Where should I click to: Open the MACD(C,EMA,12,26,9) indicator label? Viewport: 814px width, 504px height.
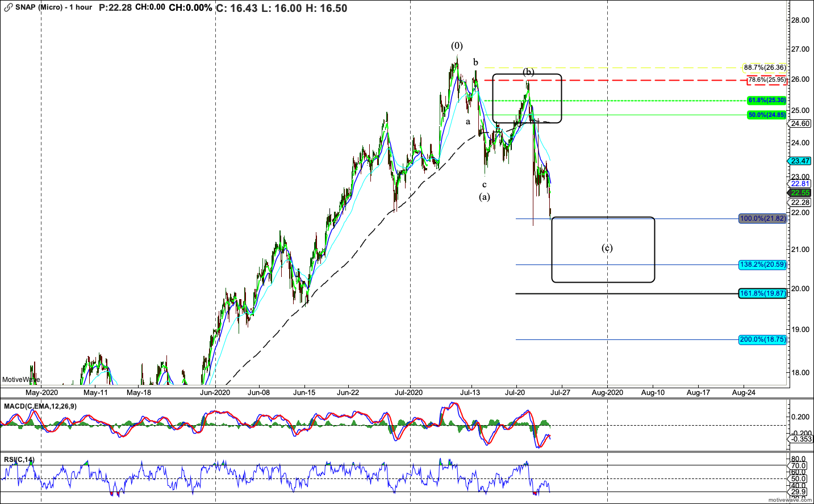click(40, 406)
